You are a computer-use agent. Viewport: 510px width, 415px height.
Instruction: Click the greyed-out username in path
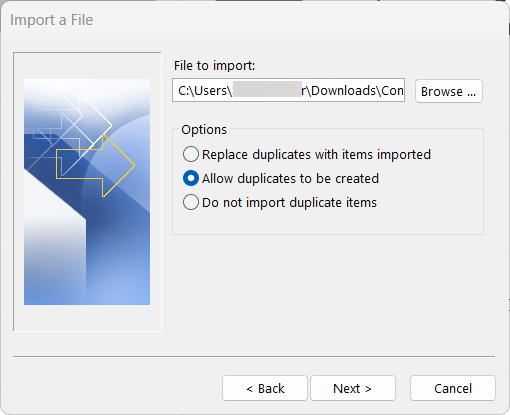pos(267,89)
